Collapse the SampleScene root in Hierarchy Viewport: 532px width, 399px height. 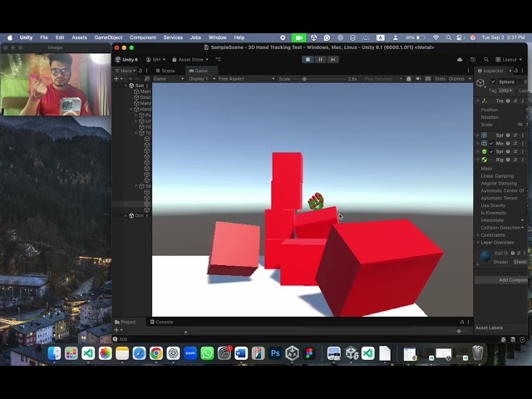click(126, 86)
